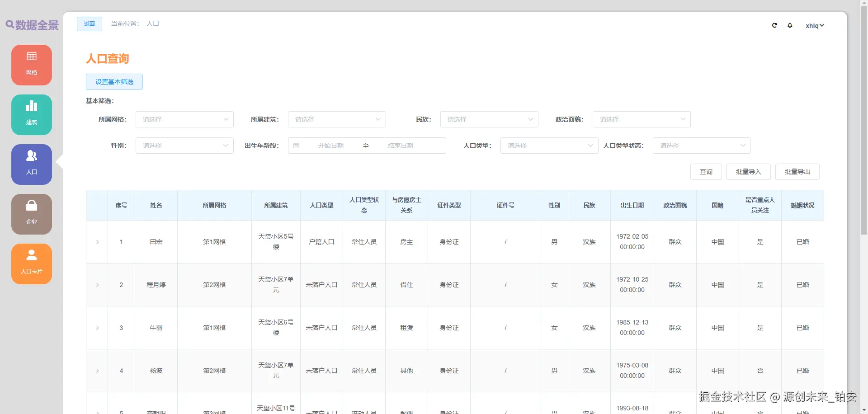The height and width of the screenshot is (414, 868).
Task: Click the 房主 relation cell
Action: coord(406,242)
